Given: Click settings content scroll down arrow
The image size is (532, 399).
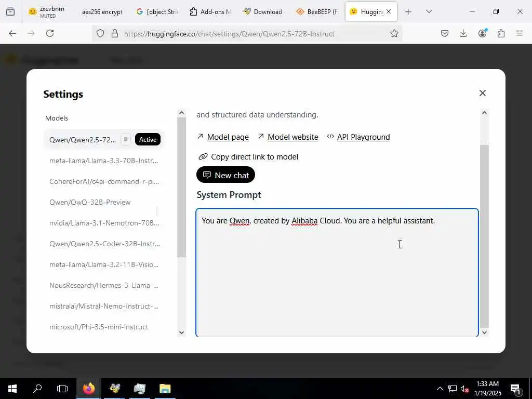Looking at the screenshot, I should [x=485, y=332].
